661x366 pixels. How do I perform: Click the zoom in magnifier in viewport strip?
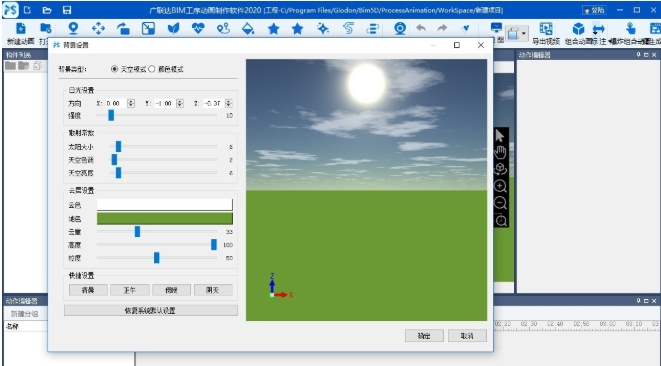coord(500,186)
